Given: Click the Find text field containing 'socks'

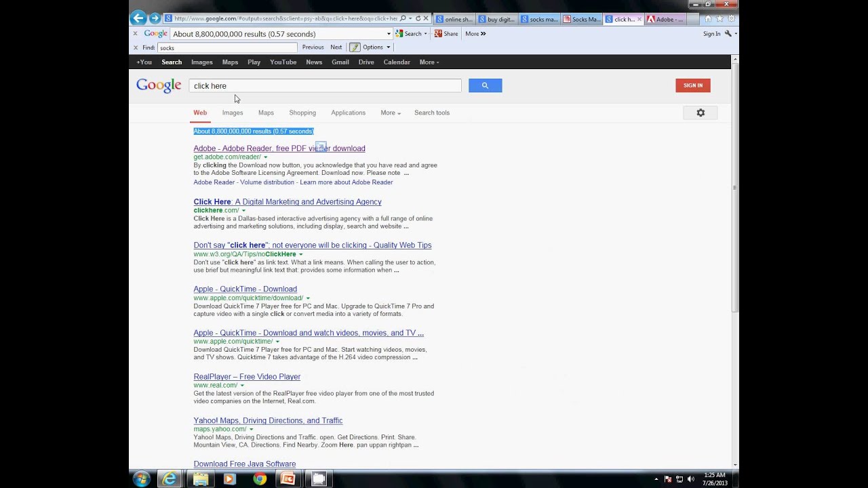Looking at the screenshot, I should 227,47.
